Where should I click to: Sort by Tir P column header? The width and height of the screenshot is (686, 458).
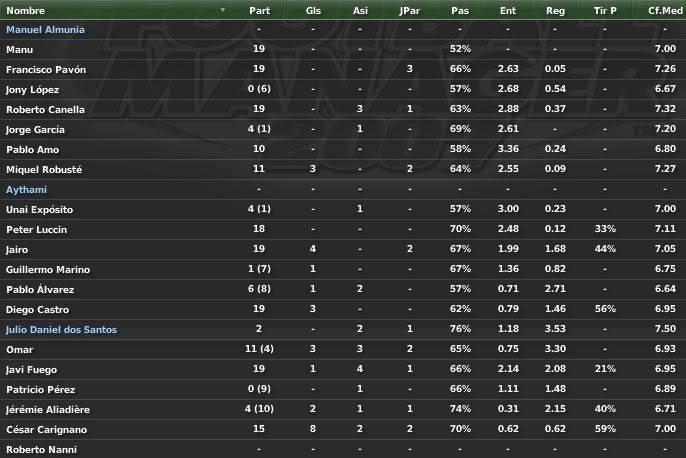tap(605, 10)
